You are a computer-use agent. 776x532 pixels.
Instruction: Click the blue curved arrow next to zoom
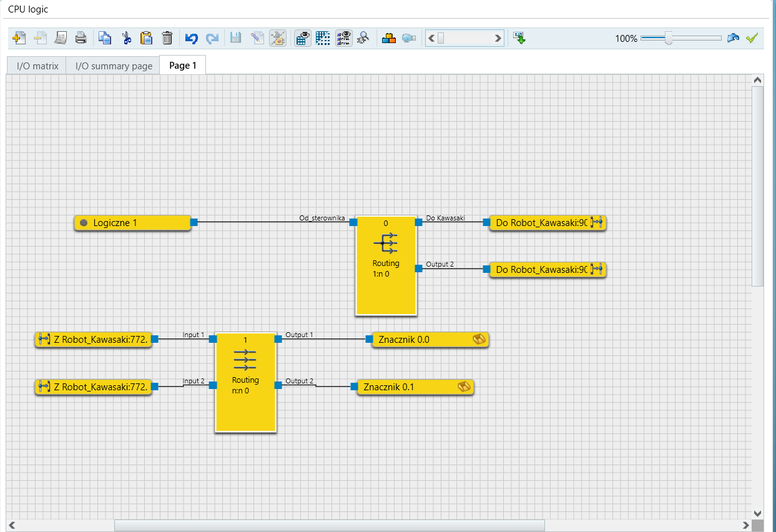pos(733,38)
